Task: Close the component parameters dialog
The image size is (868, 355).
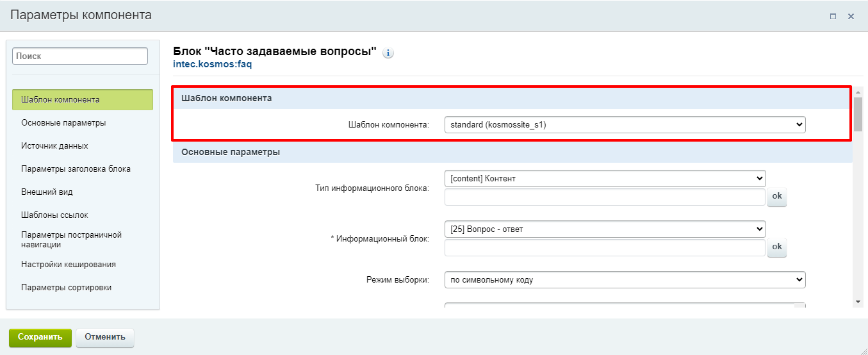Action: (x=851, y=17)
